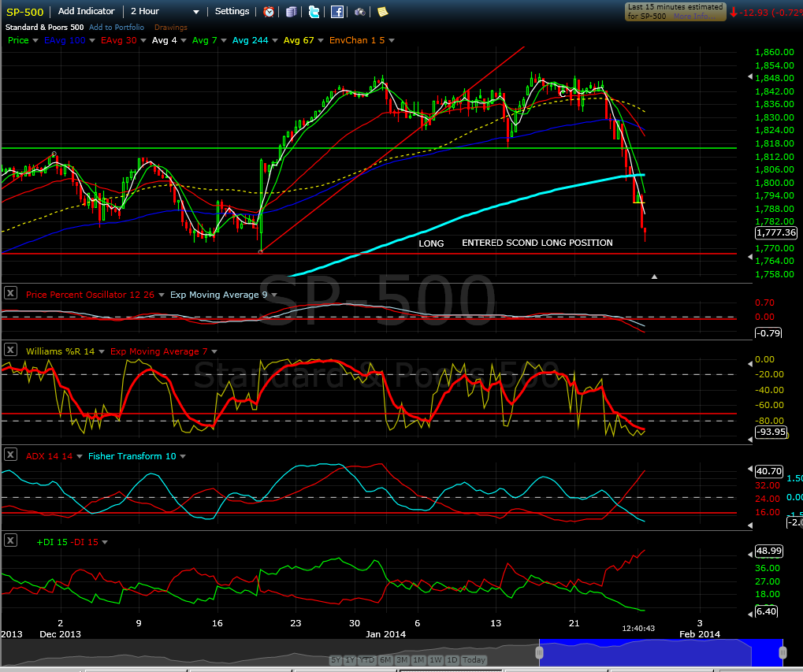Select the 1M range button
Viewport: 803px width, 672px height.
pyautogui.click(x=418, y=659)
